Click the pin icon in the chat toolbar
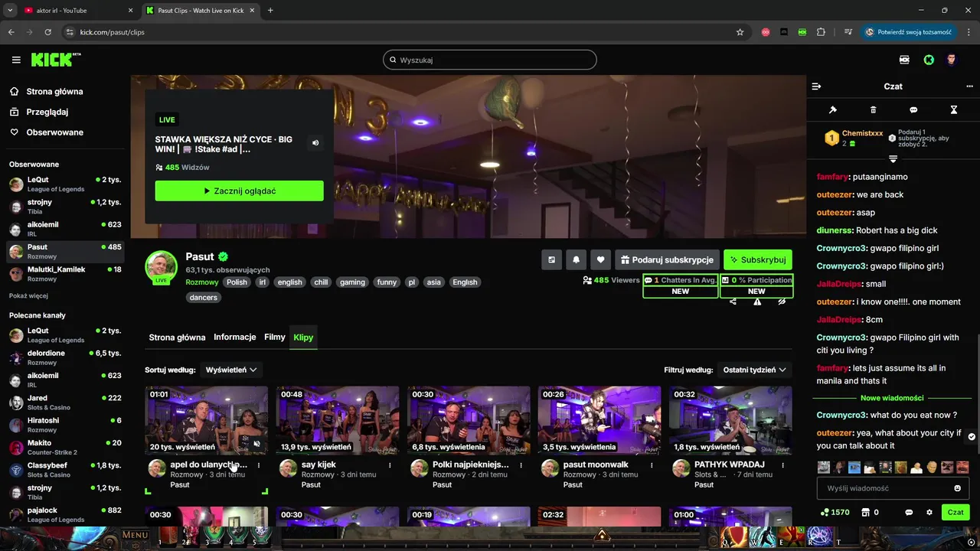Image resolution: width=980 pixels, height=551 pixels. pos(833,110)
